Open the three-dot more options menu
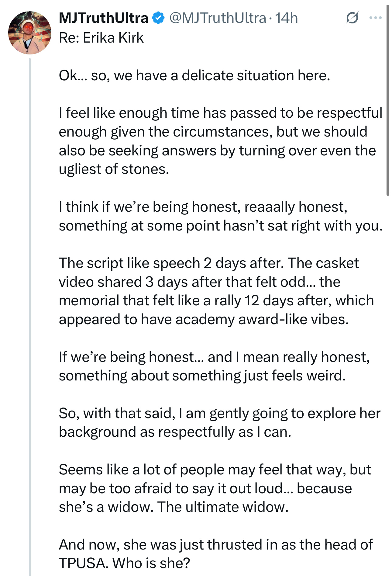Viewport: 392px width, 576px height. (x=375, y=18)
